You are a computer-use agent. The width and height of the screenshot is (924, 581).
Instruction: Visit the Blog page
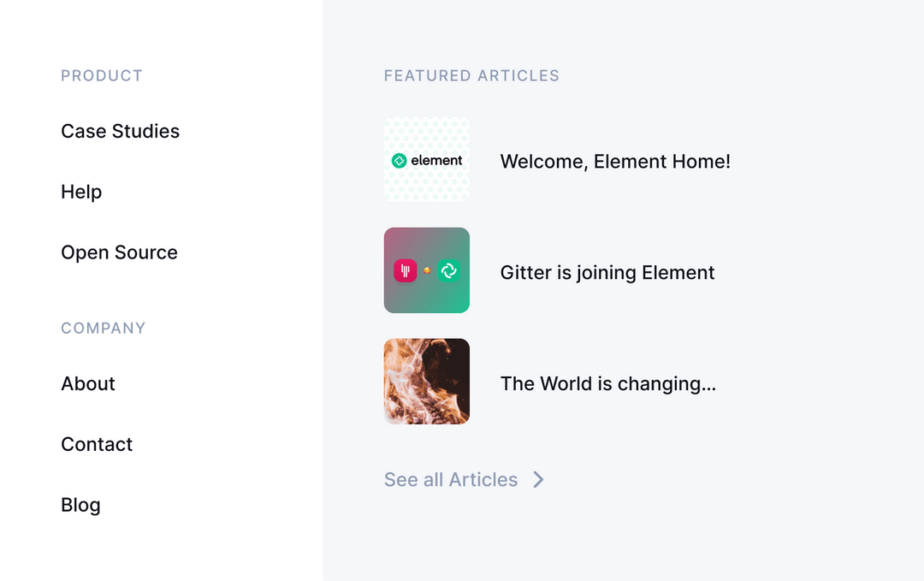tap(80, 505)
